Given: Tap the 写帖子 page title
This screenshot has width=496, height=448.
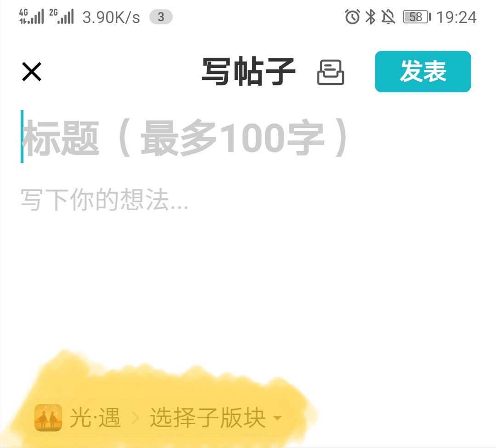Looking at the screenshot, I should 248,72.
